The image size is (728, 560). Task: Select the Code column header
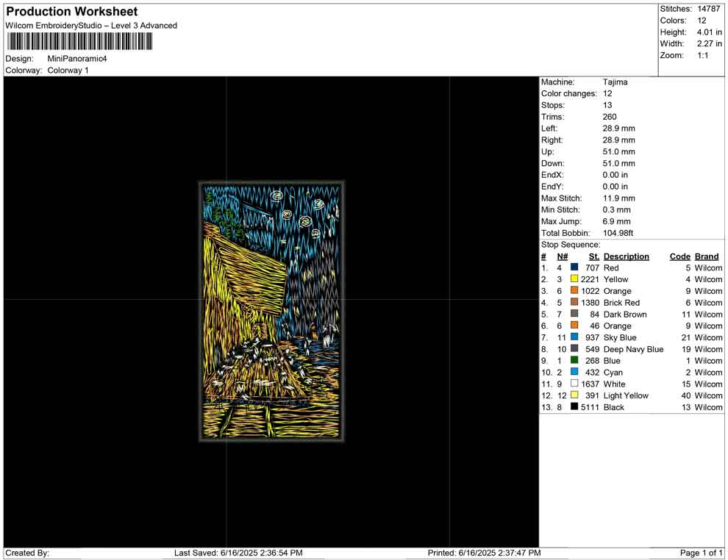(679, 256)
